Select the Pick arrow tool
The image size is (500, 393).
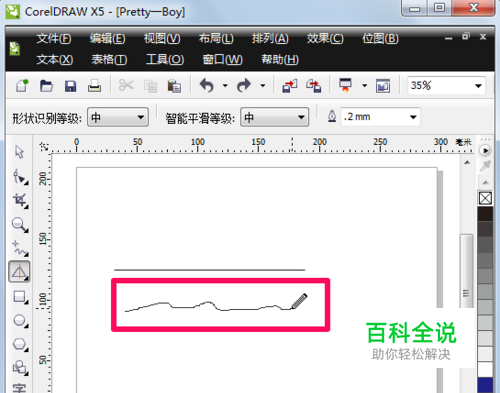coord(19,152)
